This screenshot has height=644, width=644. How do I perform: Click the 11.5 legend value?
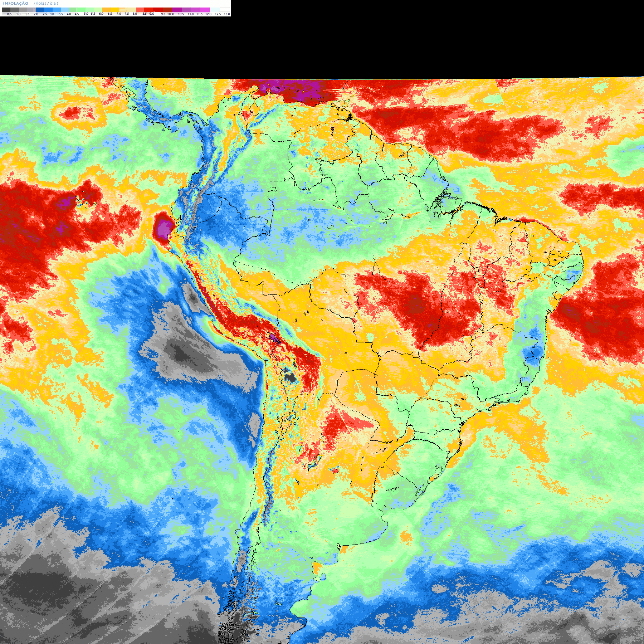[199, 14]
